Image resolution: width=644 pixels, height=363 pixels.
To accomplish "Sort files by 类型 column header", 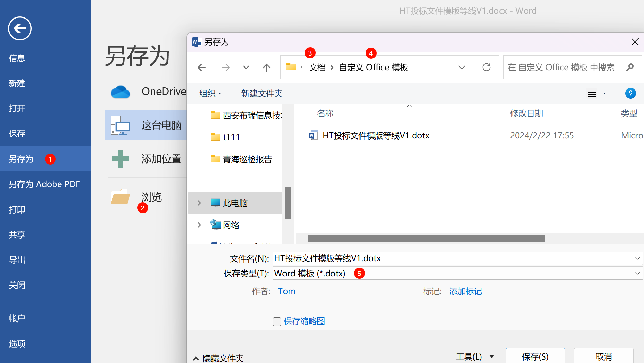I will [x=629, y=113].
